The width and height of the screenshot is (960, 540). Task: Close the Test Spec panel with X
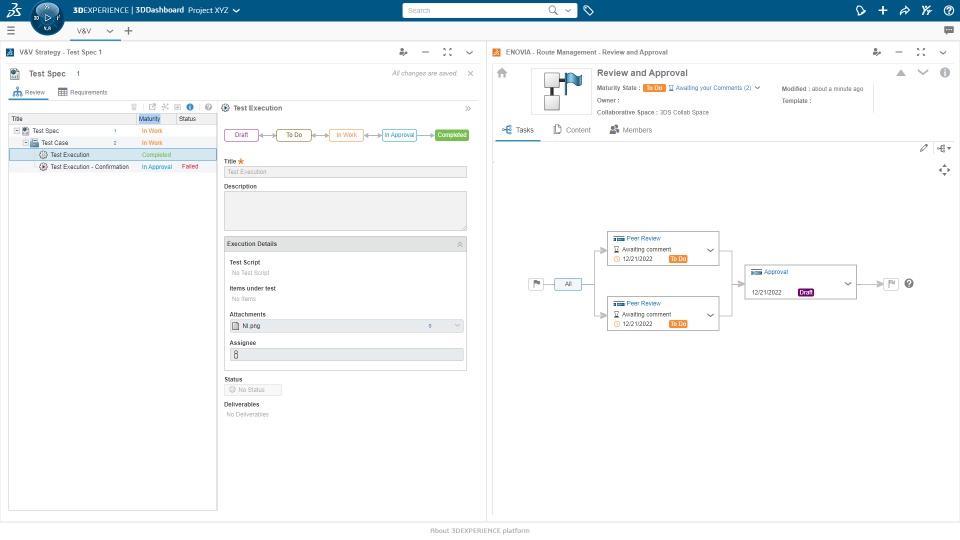click(470, 73)
